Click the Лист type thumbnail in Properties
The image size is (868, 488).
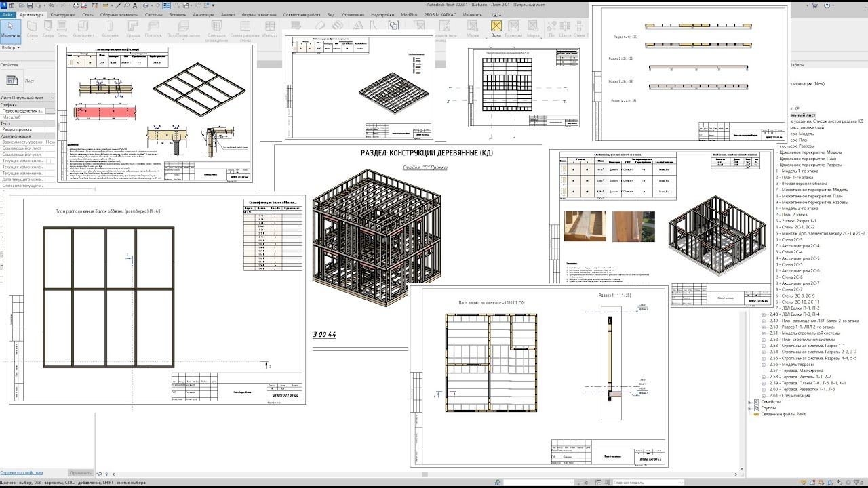click(x=12, y=81)
